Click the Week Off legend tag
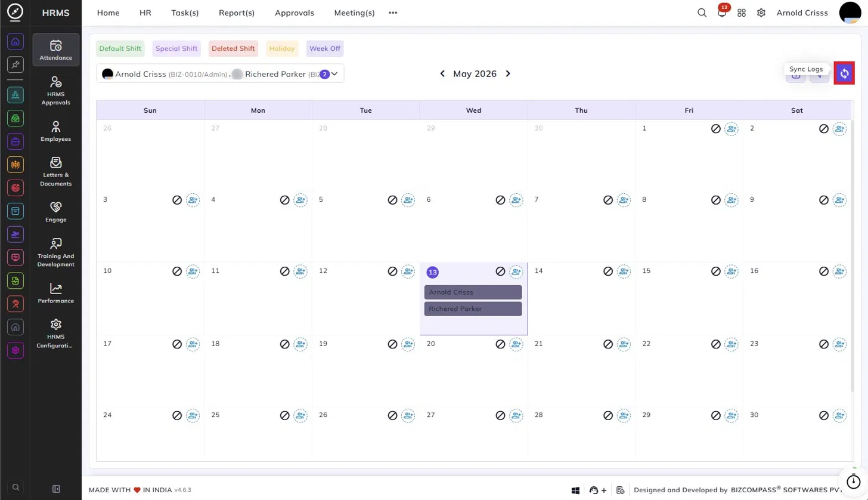Viewport: 868px width, 500px height. (325, 49)
